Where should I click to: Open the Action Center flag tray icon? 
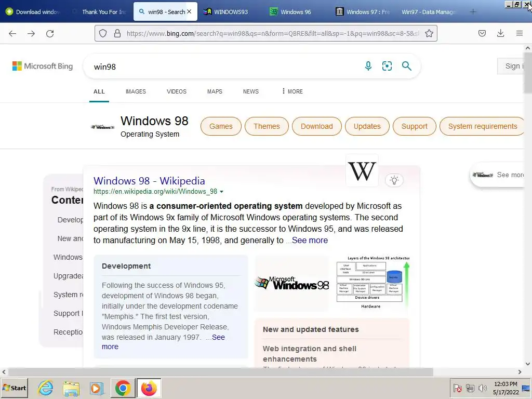[457, 388]
